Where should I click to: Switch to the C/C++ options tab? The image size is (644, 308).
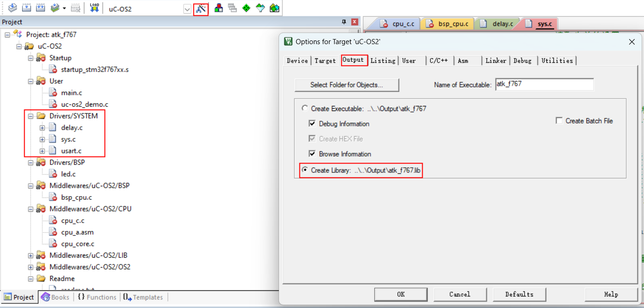438,60
